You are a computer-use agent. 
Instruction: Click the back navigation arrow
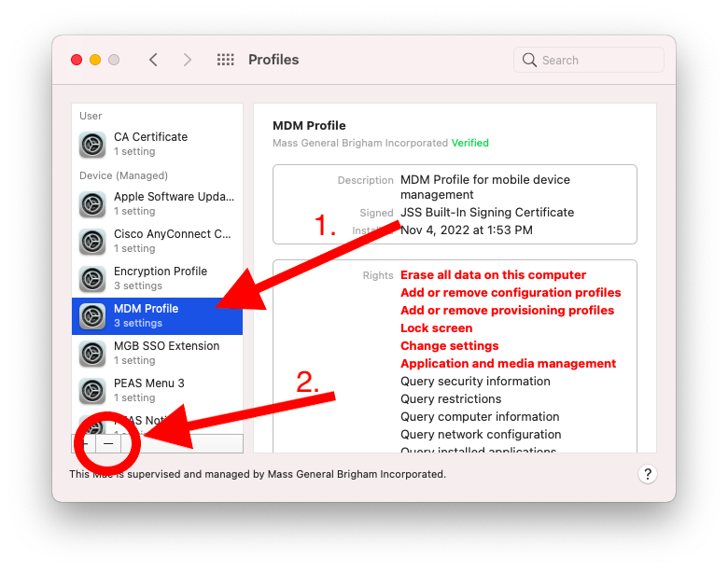click(x=153, y=60)
